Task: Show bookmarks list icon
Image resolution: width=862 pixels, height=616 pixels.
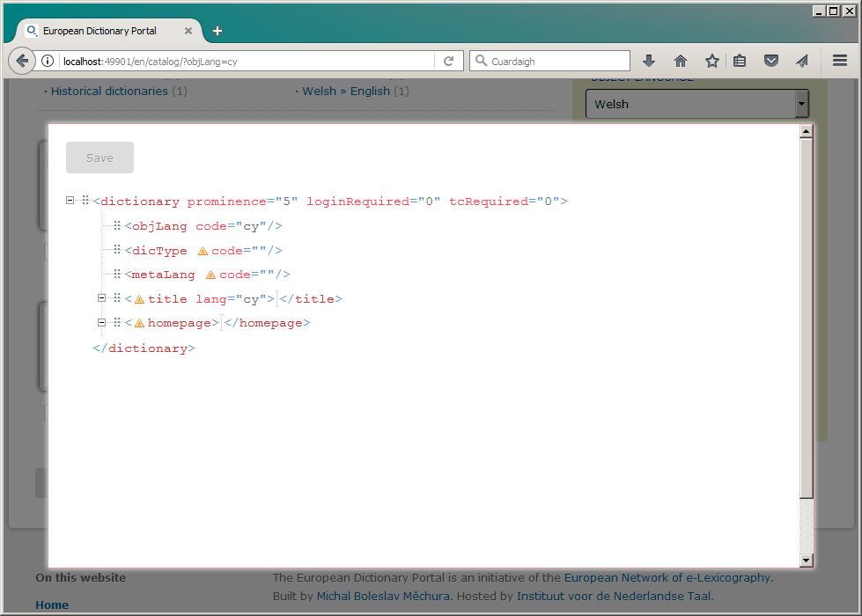Action: 740,61
